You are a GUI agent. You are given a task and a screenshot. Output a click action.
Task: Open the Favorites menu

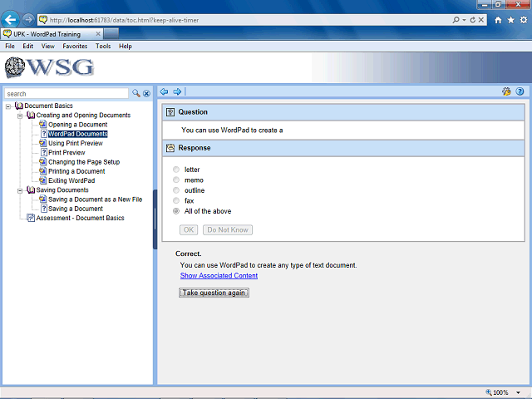point(75,47)
